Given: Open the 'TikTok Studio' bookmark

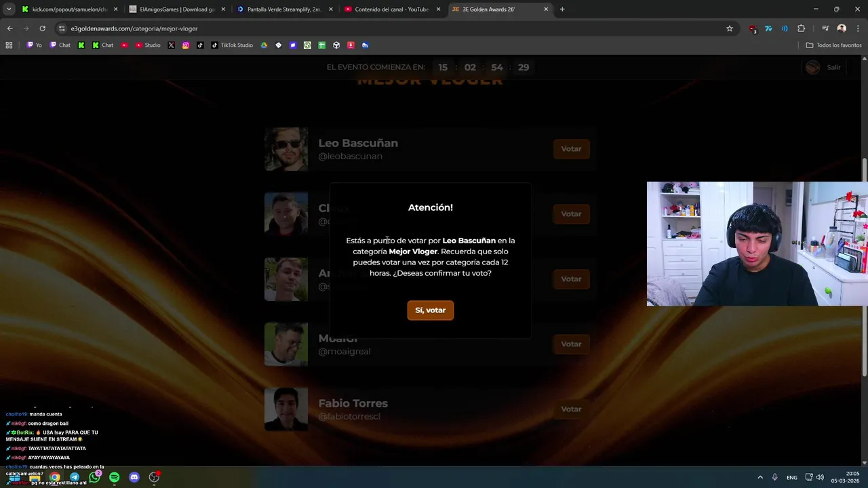Looking at the screenshot, I should (x=232, y=45).
